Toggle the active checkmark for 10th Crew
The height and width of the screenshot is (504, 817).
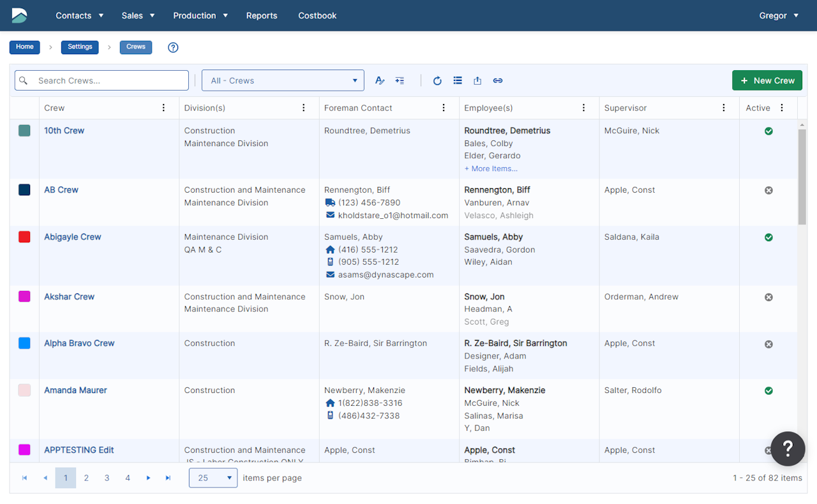coord(768,131)
